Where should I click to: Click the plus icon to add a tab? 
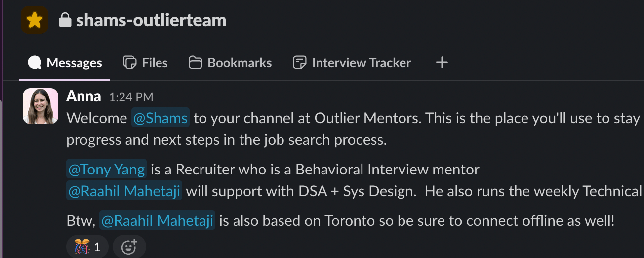tap(442, 63)
